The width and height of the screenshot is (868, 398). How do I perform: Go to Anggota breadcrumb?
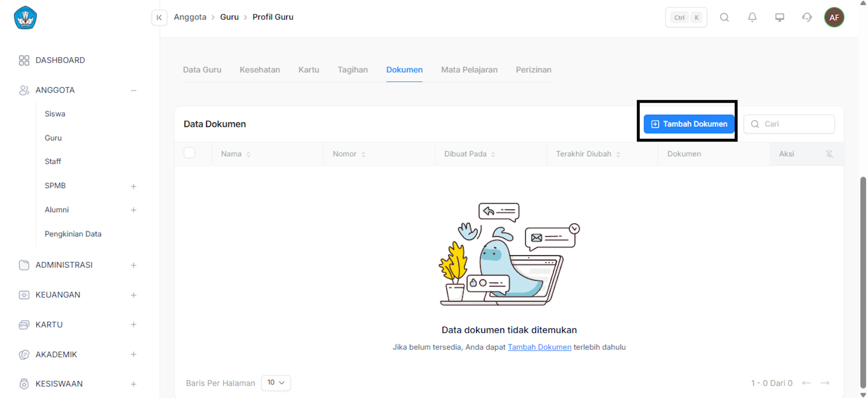click(190, 17)
